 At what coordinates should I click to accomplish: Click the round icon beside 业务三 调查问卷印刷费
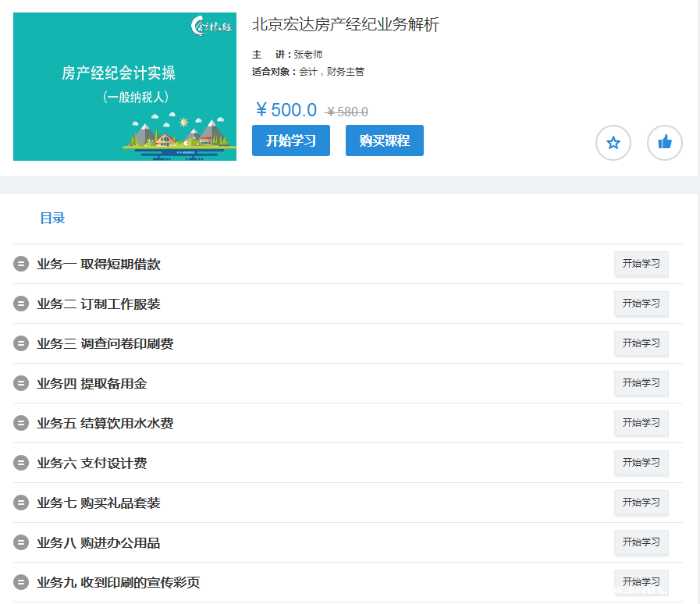(21, 343)
